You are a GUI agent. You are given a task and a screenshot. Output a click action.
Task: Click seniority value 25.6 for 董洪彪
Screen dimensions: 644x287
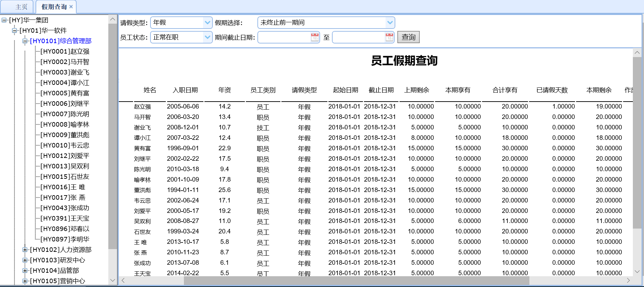(x=225, y=190)
